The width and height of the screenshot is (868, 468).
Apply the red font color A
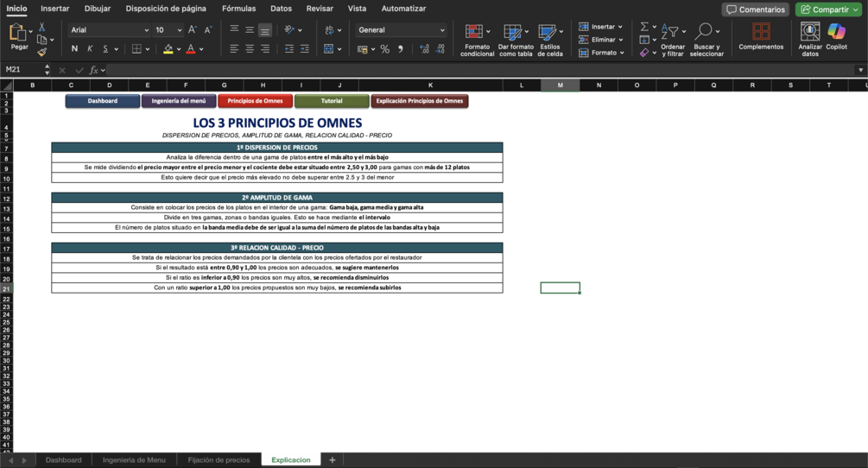[x=191, y=48]
